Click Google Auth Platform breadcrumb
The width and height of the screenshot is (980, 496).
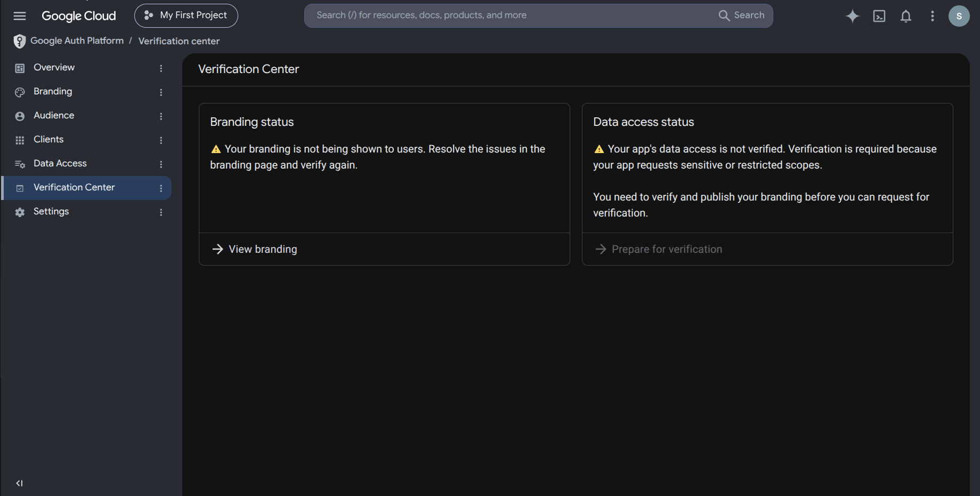click(77, 41)
